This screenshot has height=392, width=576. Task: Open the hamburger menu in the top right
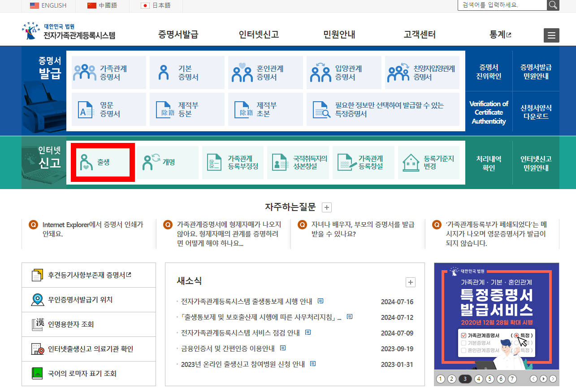tap(551, 35)
